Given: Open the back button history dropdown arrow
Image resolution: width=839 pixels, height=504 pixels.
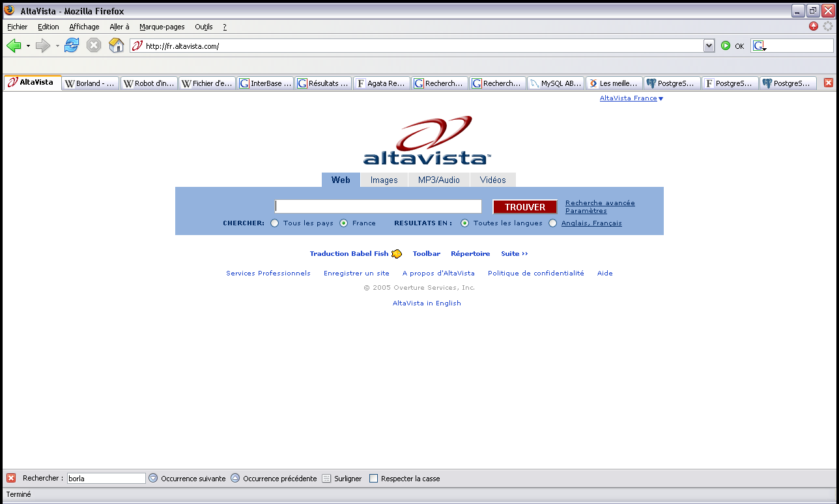Looking at the screenshot, I should coord(28,46).
